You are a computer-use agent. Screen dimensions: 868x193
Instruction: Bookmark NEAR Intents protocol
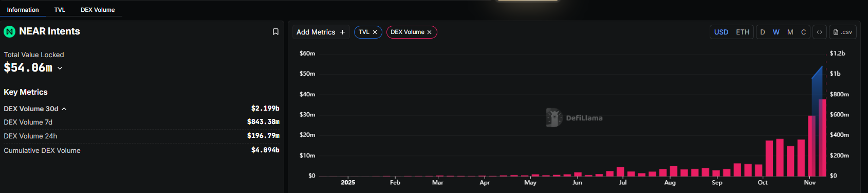click(x=275, y=32)
